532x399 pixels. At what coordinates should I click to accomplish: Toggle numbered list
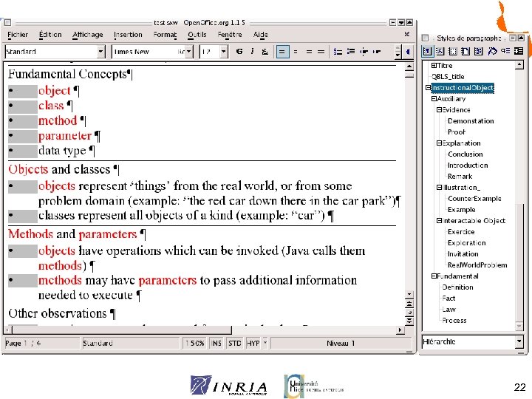coord(338,52)
